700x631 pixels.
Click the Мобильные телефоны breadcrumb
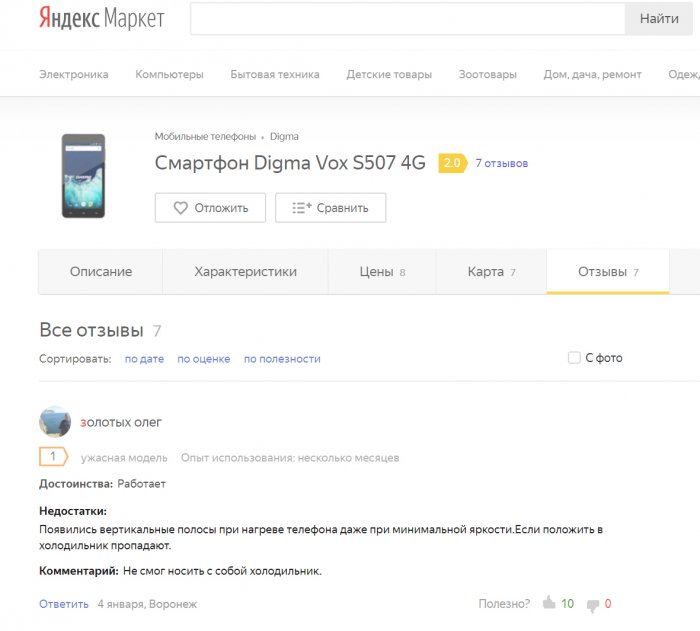tap(205, 136)
